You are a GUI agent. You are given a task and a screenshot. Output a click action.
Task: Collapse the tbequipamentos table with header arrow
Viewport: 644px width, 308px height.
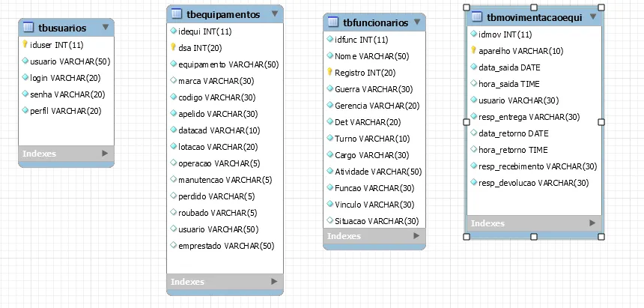275,13
